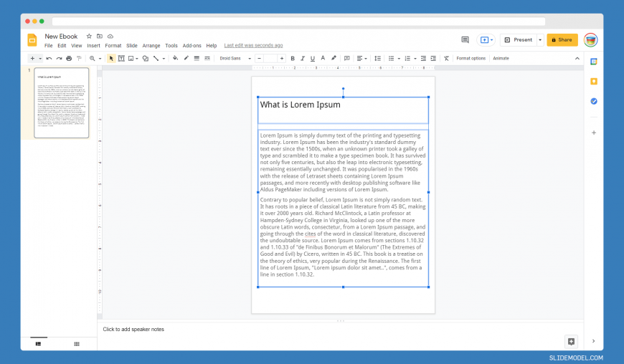The width and height of the screenshot is (624, 364).
Task: Open the new slide layout dropdown arrow
Action: [x=40, y=59]
